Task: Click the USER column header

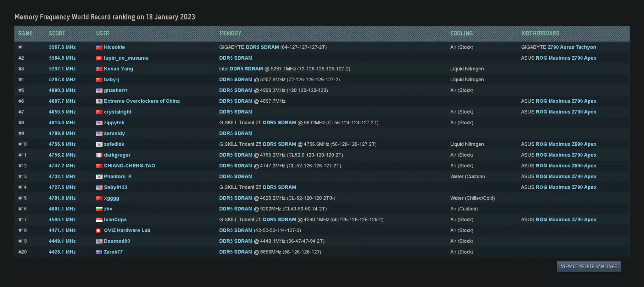Action: click(x=103, y=33)
